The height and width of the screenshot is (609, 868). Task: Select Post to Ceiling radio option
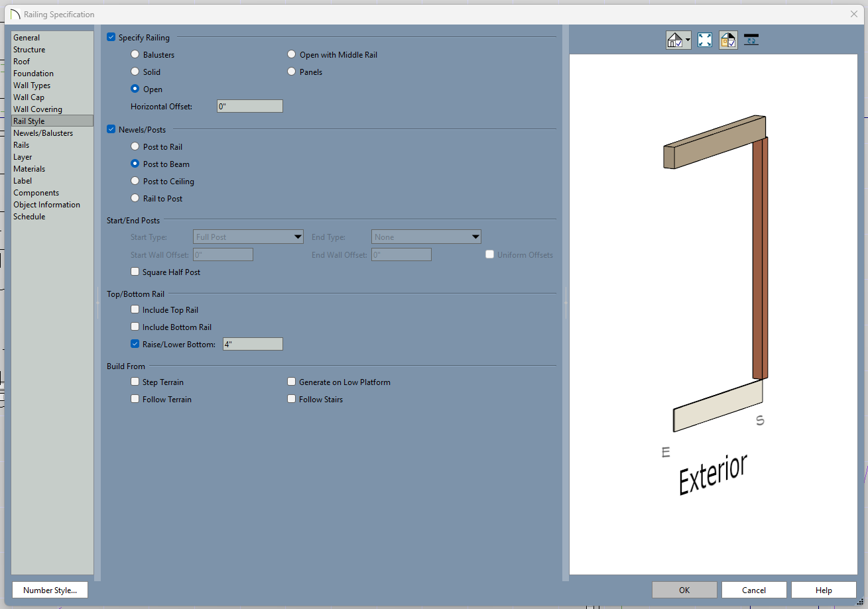(135, 182)
